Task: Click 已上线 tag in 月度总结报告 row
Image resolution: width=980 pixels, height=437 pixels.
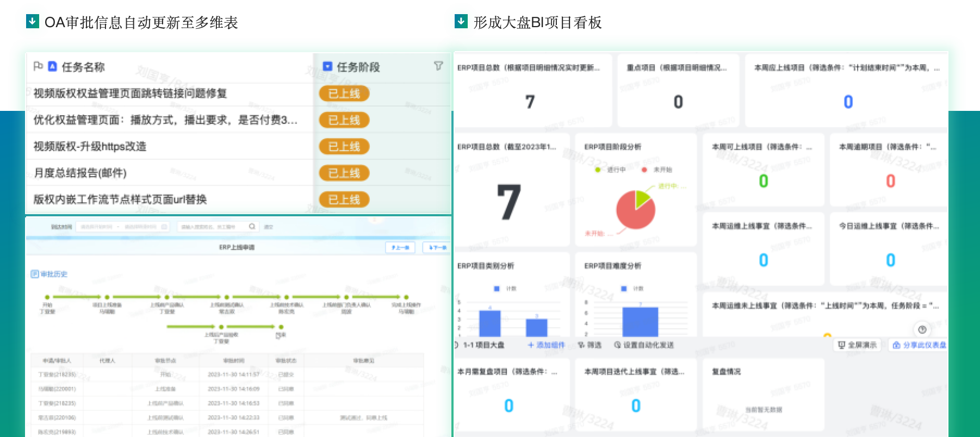Action: pyautogui.click(x=344, y=173)
